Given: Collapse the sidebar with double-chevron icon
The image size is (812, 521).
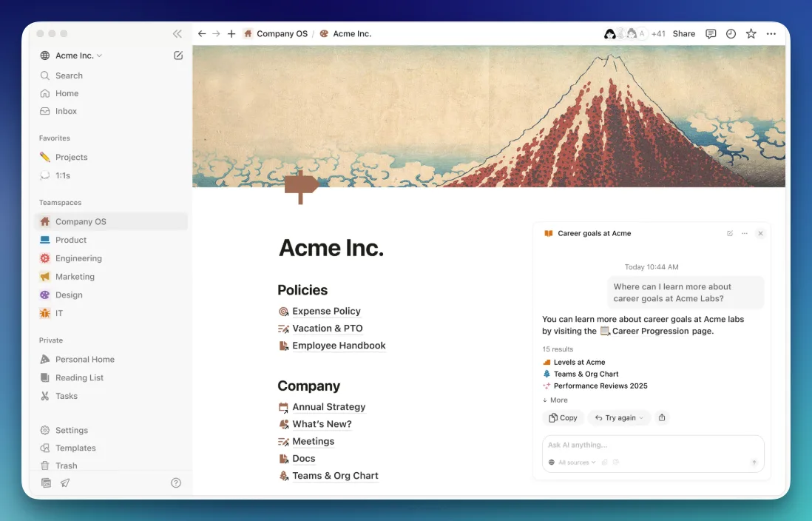Looking at the screenshot, I should pyautogui.click(x=177, y=34).
